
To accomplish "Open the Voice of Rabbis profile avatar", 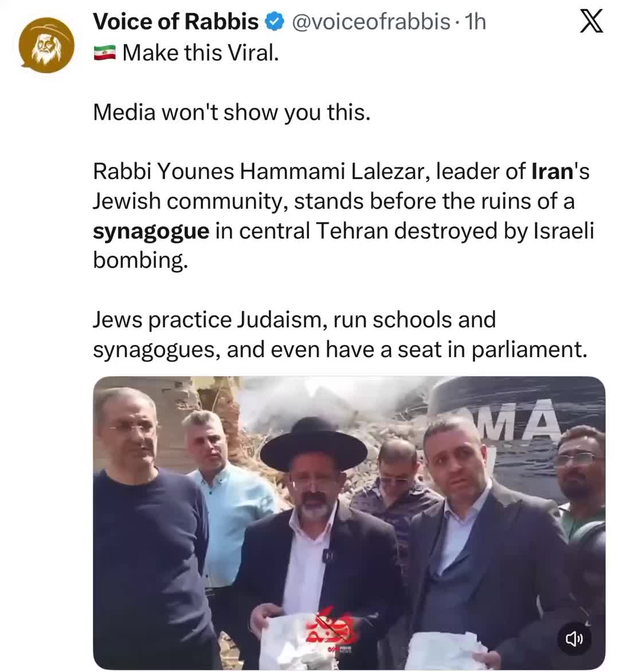I will click(x=46, y=45).
